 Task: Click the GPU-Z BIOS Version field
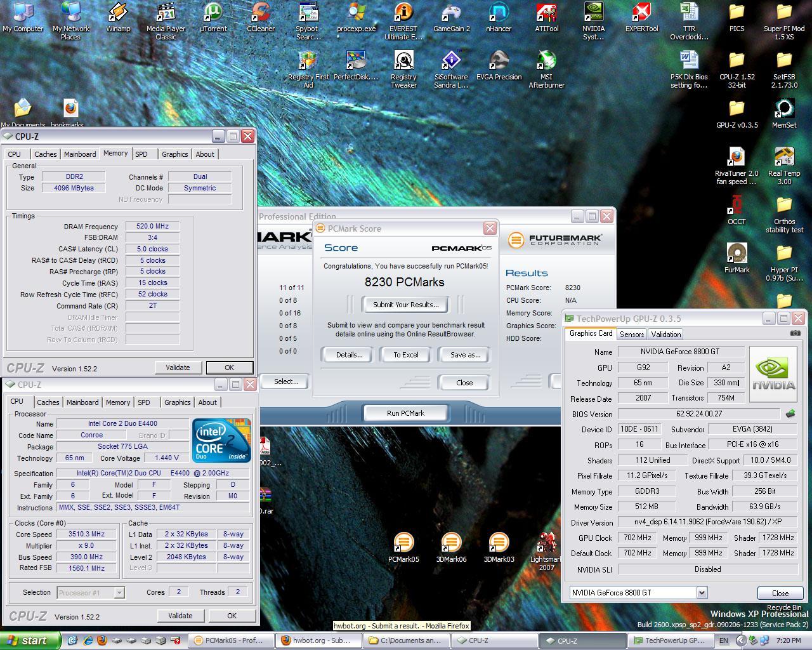[x=699, y=414]
